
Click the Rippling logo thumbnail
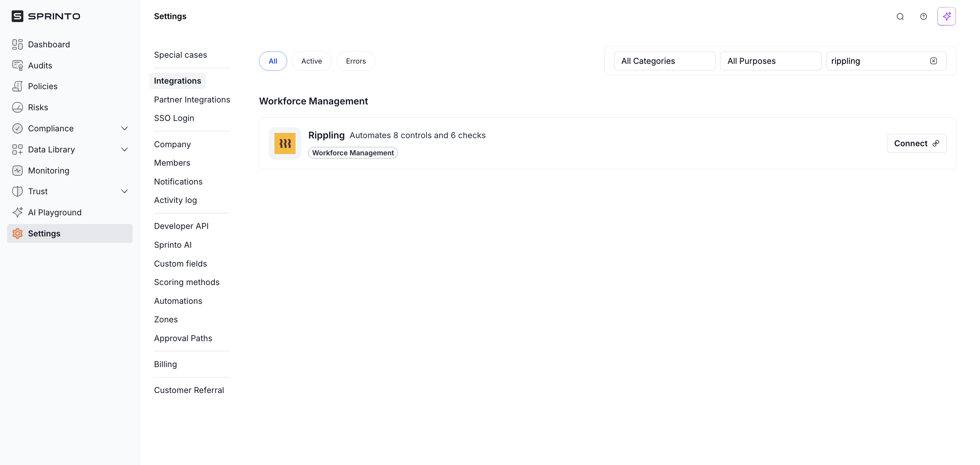285,143
